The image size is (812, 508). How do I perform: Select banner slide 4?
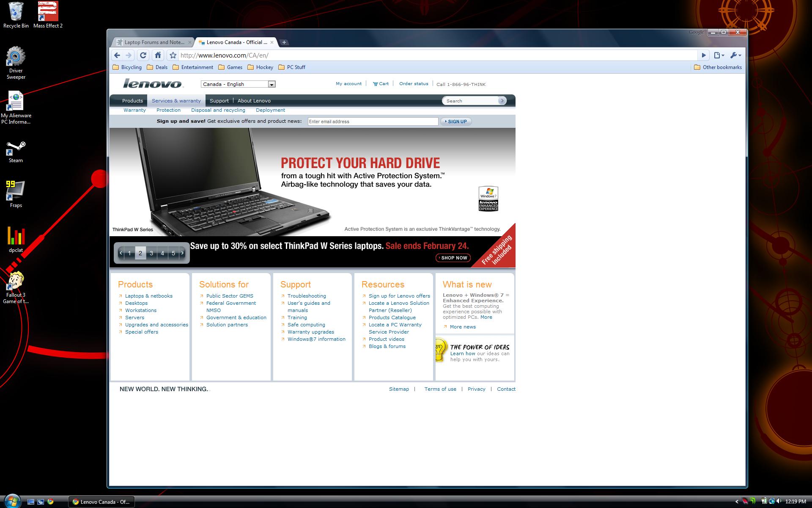[x=162, y=253]
